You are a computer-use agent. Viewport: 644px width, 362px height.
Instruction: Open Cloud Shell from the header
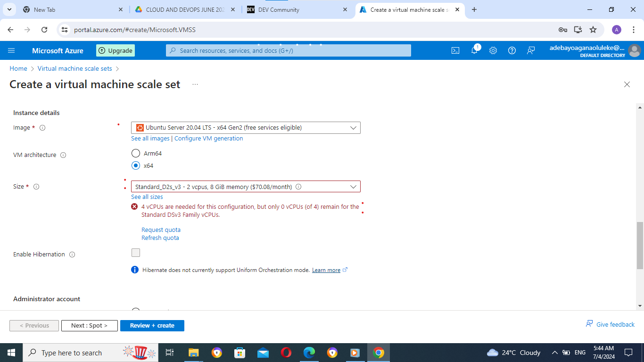[455, 50]
